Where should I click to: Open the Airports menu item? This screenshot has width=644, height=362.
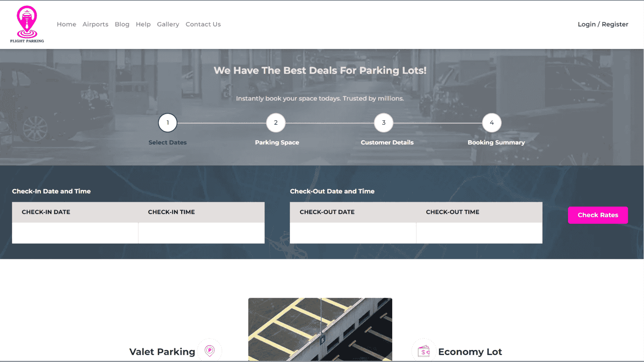point(95,24)
